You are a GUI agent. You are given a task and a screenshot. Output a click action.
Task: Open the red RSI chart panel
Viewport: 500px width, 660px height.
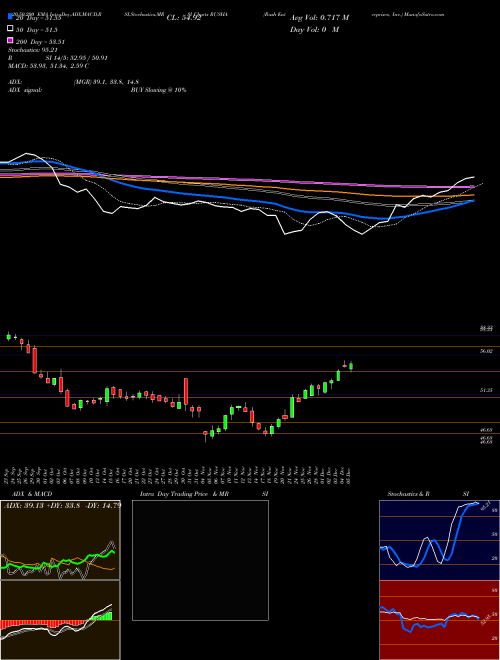tap(439, 620)
